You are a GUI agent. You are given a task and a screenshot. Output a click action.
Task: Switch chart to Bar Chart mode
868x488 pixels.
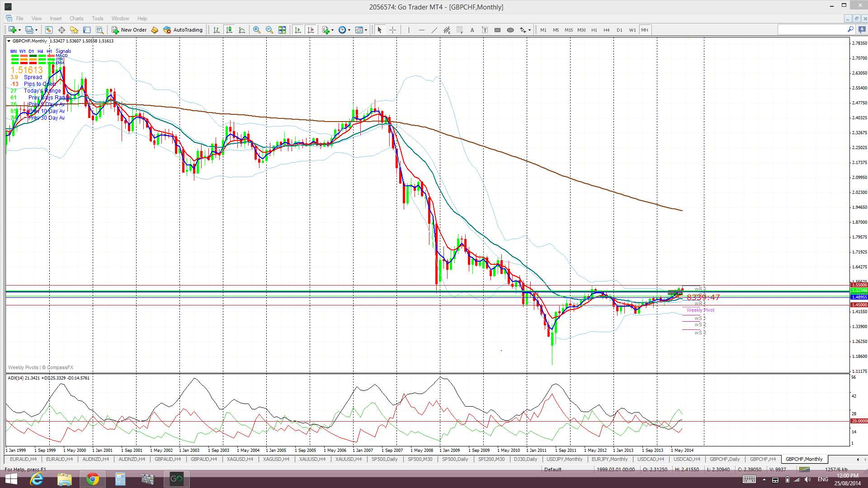[217, 30]
